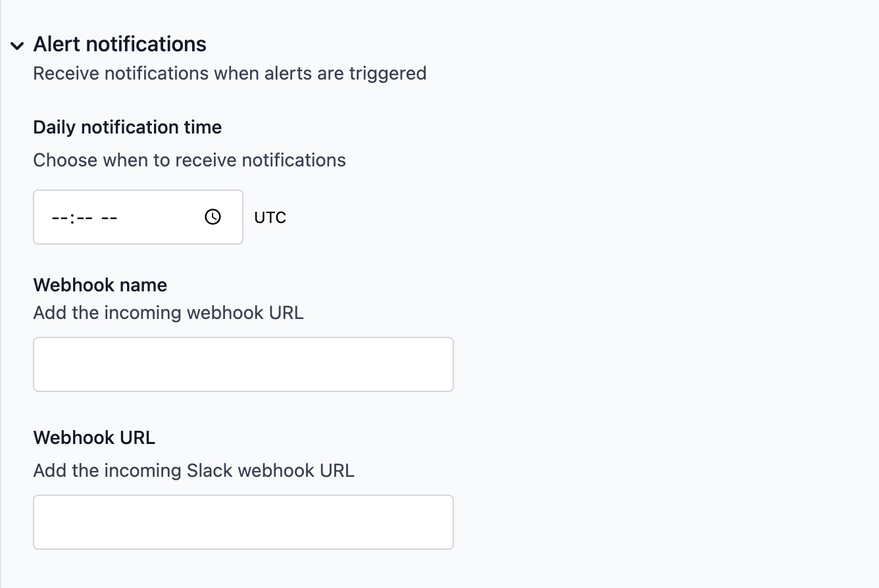Select the AM/PM segment in time field
The width and height of the screenshot is (879, 588).
click(x=109, y=218)
